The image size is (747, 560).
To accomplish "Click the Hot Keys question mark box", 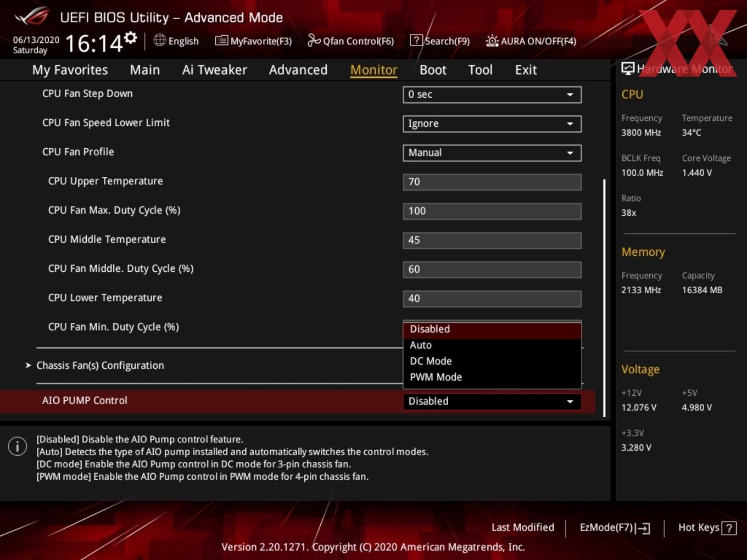I will click(729, 528).
